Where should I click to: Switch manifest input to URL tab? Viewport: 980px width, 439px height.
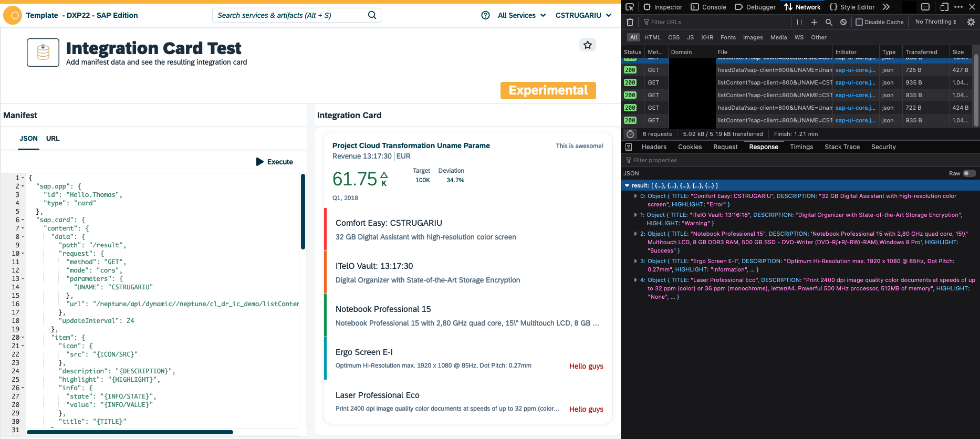[53, 139]
